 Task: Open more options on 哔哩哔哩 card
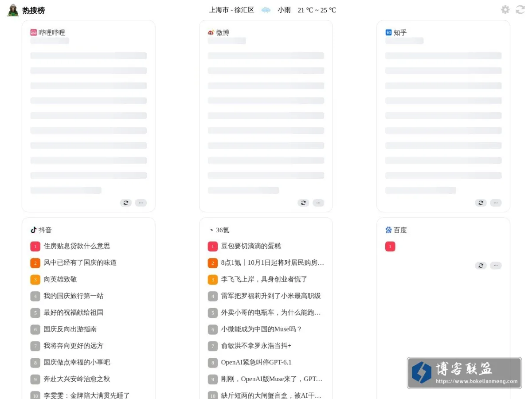click(141, 203)
